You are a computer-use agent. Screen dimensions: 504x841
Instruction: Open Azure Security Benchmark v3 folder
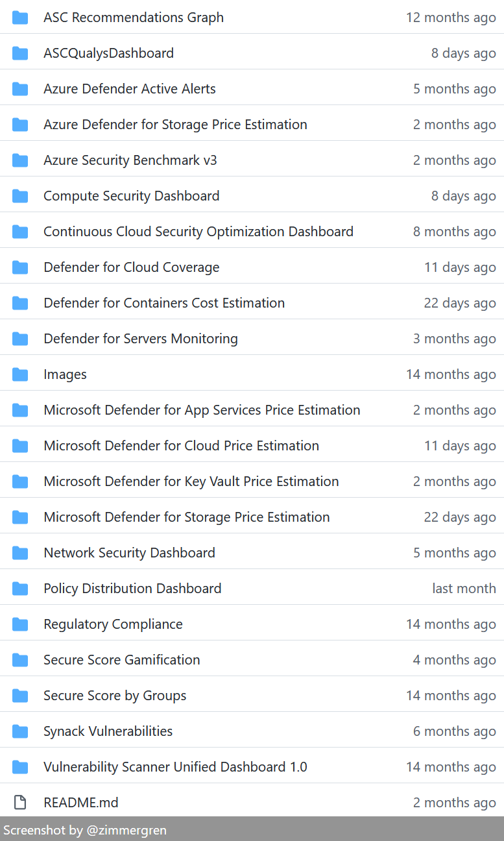[x=130, y=160]
